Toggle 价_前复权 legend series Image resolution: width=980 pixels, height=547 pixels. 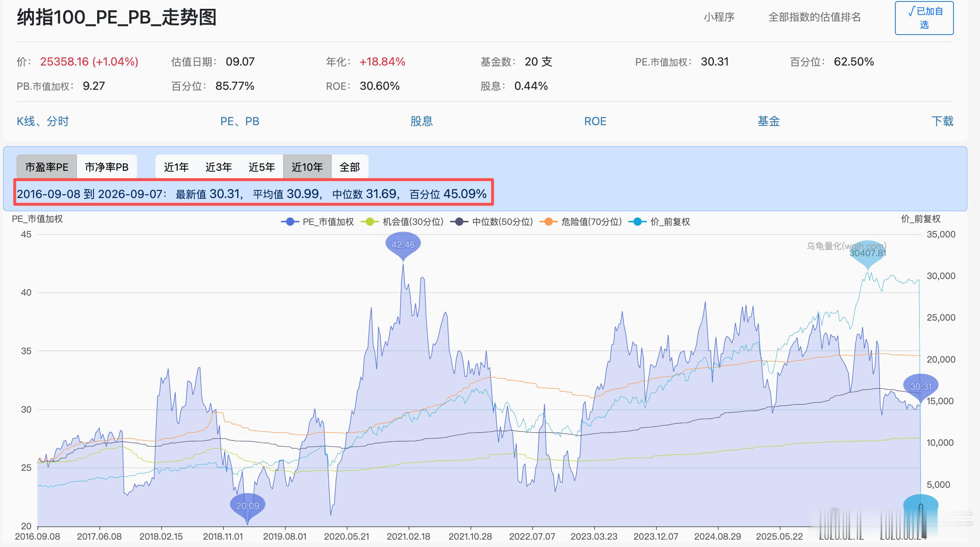coord(659,222)
